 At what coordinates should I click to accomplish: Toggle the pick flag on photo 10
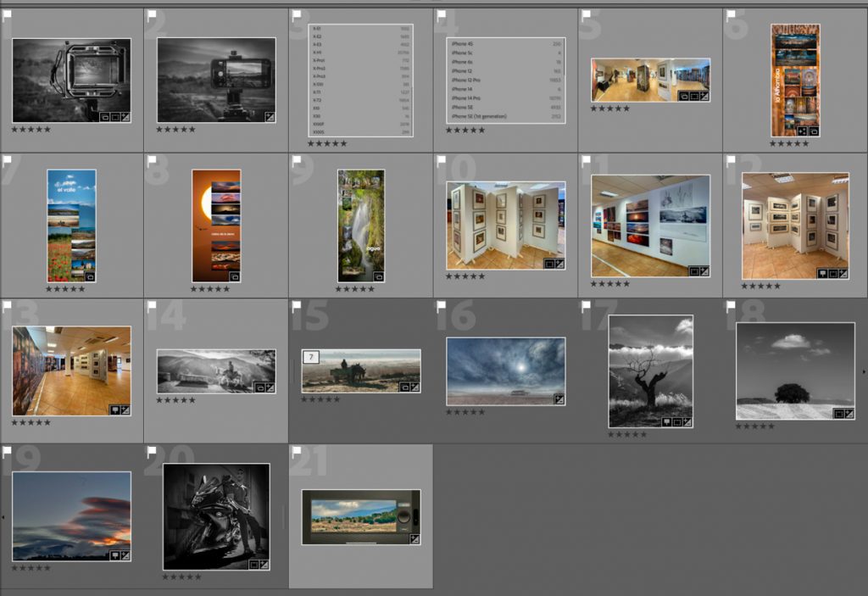[441, 159]
